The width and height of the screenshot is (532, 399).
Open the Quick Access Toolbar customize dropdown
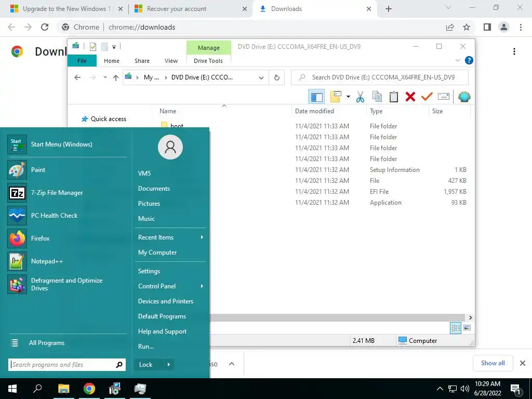114,47
